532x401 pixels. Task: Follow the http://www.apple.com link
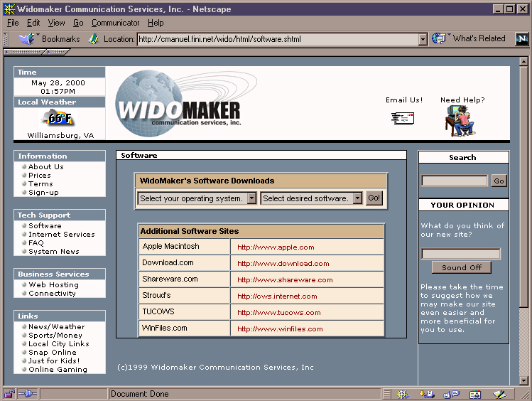[276, 247]
